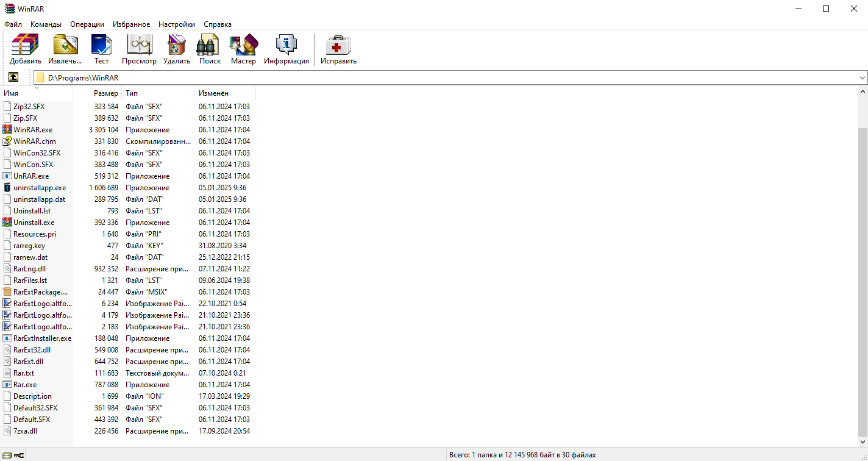Open the Избранное menu

[x=131, y=24]
